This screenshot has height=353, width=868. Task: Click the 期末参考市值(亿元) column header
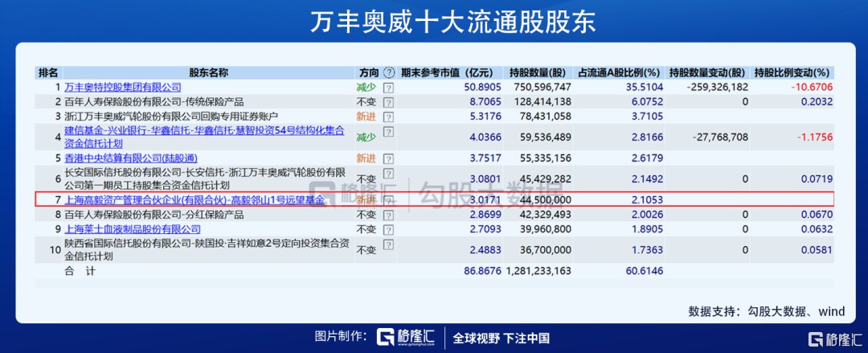tap(446, 72)
